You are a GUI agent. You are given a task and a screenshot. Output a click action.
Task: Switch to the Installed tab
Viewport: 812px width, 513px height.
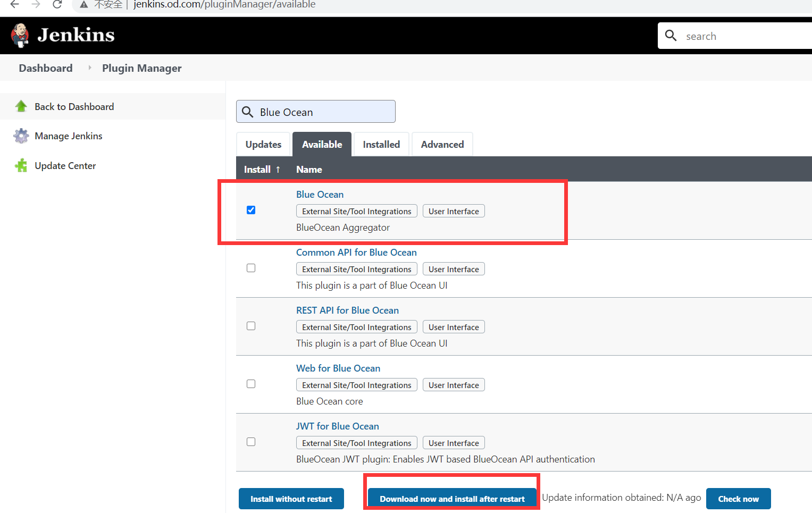381,144
